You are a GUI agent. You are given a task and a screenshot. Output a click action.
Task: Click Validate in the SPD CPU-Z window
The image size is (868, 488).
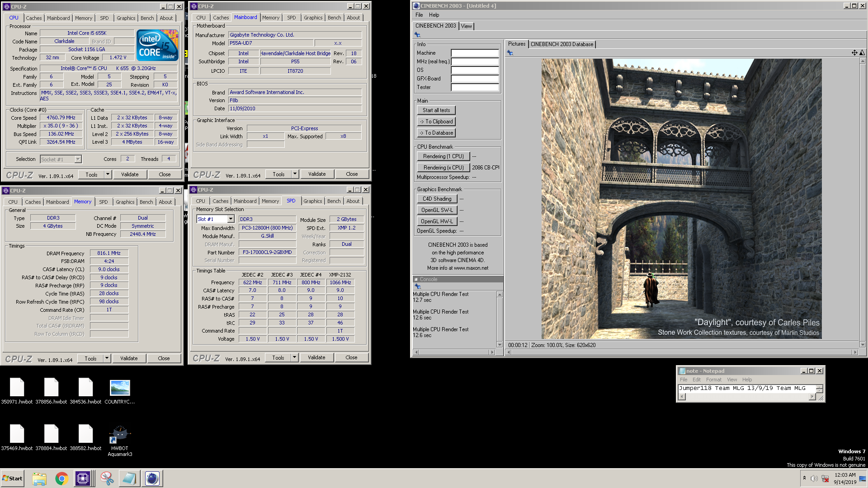(x=316, y=357)
